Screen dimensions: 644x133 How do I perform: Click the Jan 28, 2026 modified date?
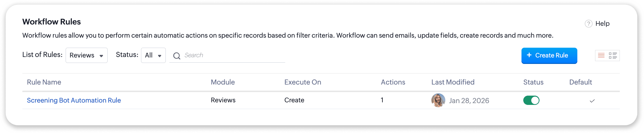(x=469, y=101)
